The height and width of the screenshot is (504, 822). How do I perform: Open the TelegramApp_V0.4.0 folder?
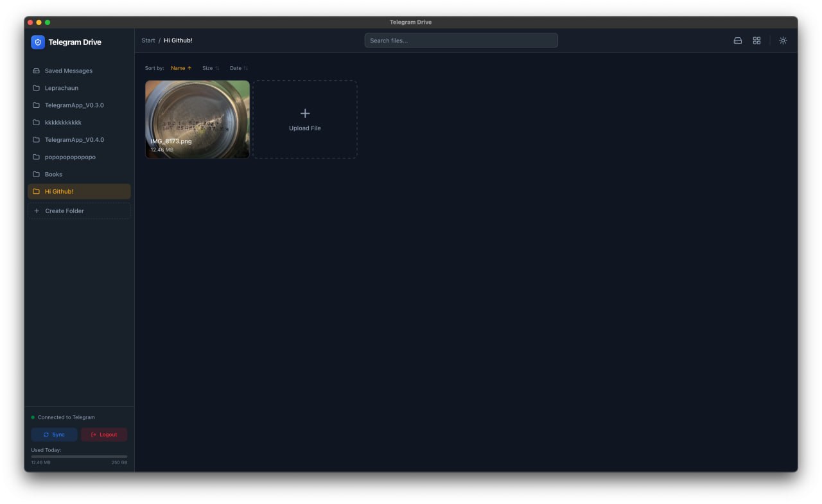coord(74,140)
